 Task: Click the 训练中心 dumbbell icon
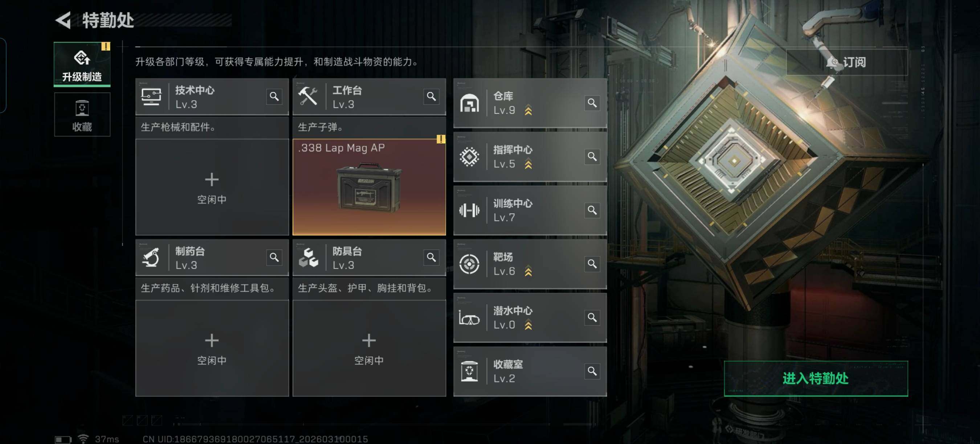click(469, 210)
